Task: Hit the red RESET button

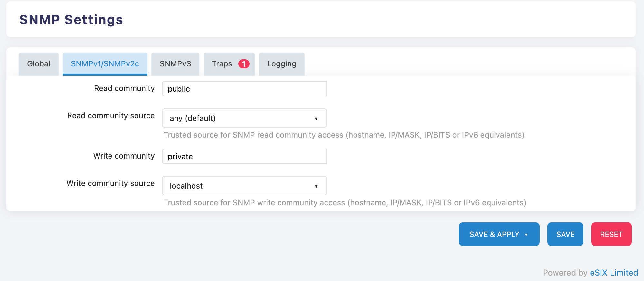Action: click(611, 234)
